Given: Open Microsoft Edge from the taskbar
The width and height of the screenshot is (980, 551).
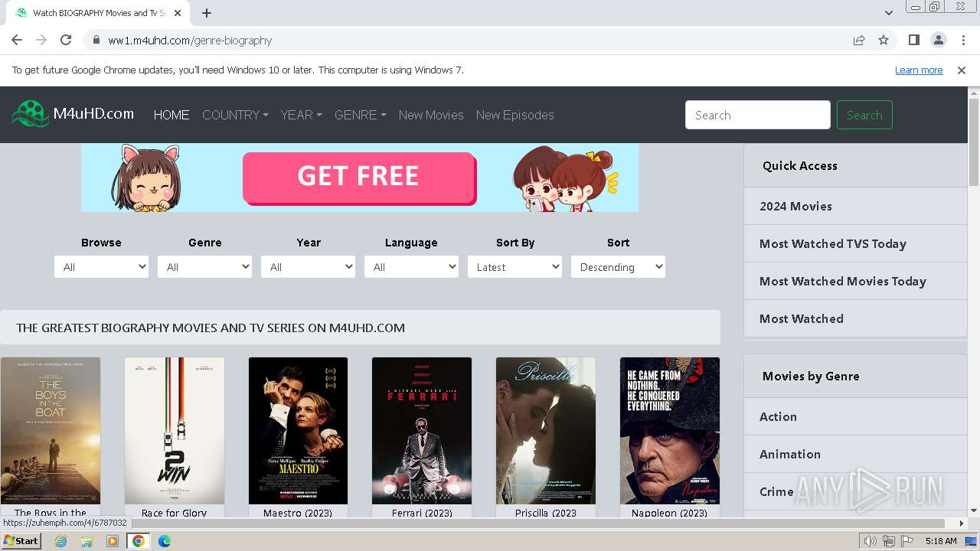Looking at the screenshot, I should pyautogui.click(x=165, y=541).
